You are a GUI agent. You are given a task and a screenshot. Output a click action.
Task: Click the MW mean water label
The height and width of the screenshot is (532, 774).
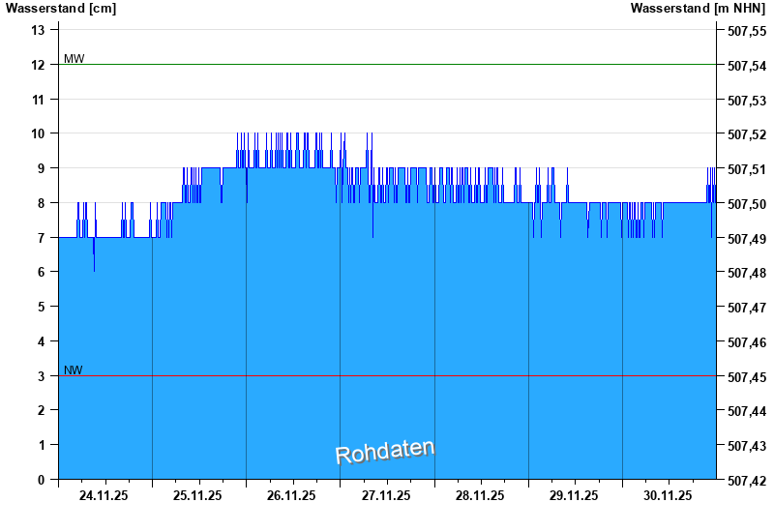[x=74, y=59]
